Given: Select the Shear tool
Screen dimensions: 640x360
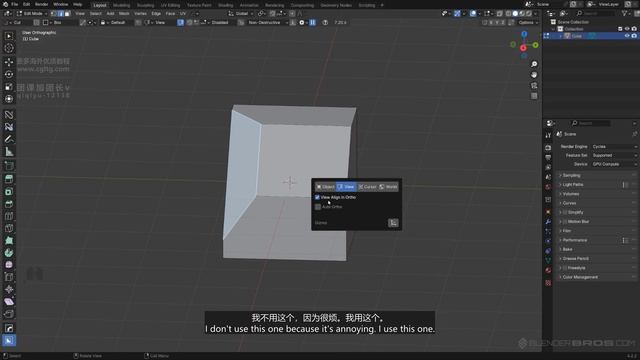Looking at the screenshot, I should tap(9, 302).
